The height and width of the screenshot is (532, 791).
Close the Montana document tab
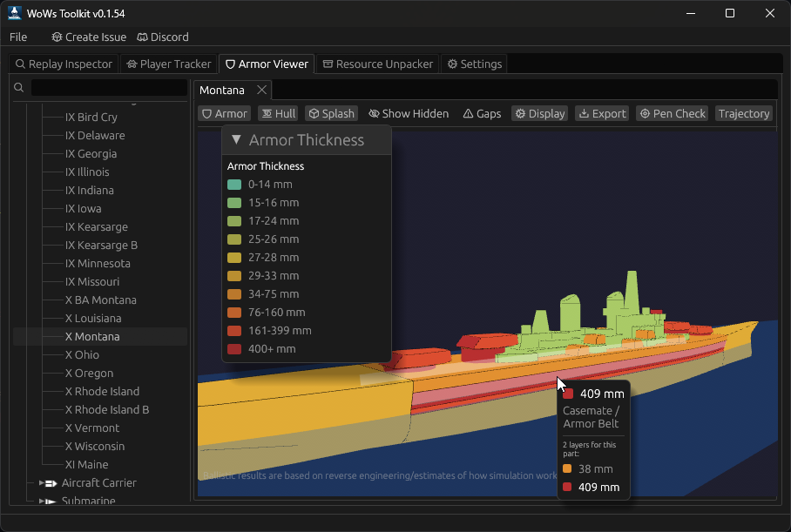click(261, 90)
